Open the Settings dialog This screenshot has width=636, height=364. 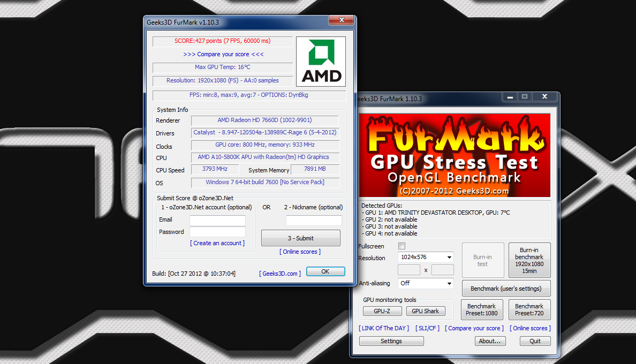[x=391, y=342]
